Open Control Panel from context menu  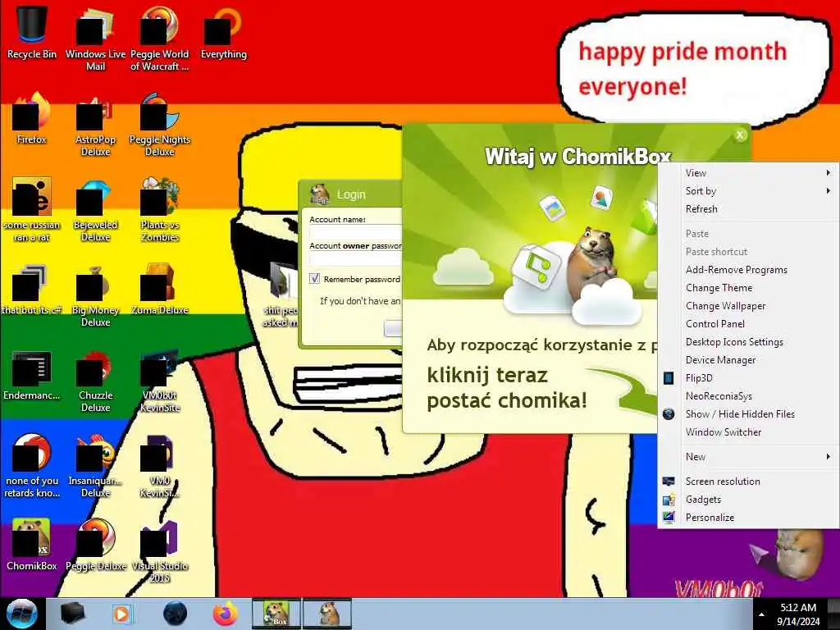tap(748, 323)
